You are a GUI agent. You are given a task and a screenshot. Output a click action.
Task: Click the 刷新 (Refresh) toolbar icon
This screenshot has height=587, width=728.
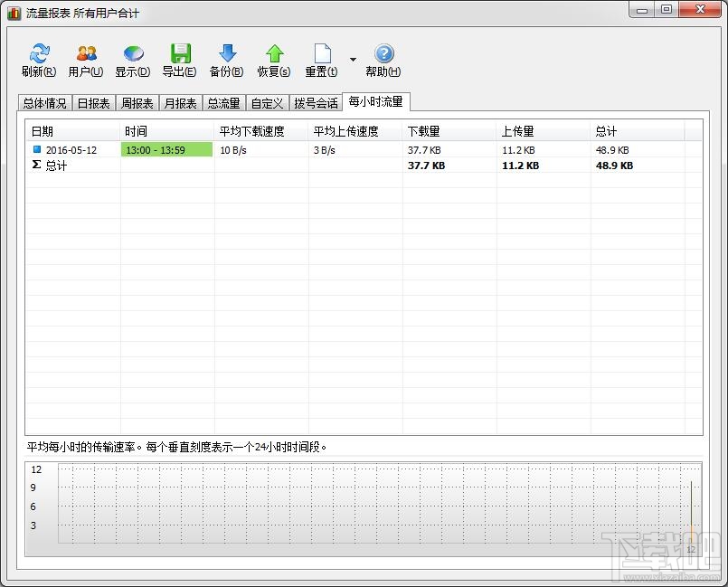coord(38,60)
